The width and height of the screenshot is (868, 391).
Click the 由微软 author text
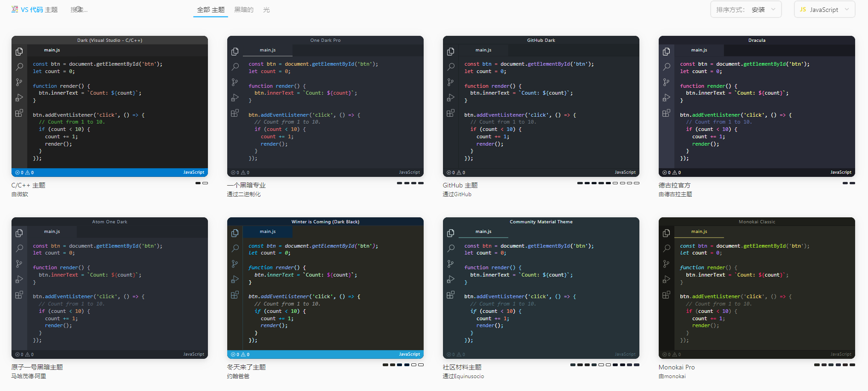tap(20, 194)
